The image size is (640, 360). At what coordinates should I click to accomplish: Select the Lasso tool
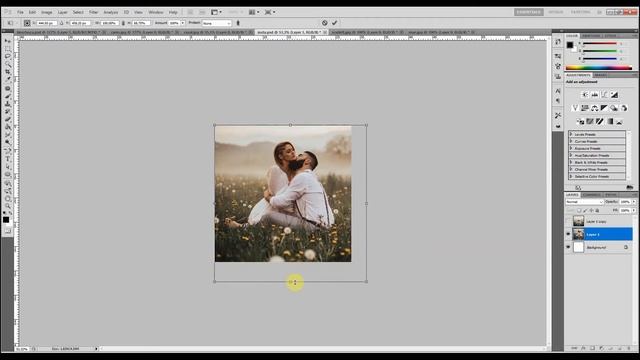(7, 57)
